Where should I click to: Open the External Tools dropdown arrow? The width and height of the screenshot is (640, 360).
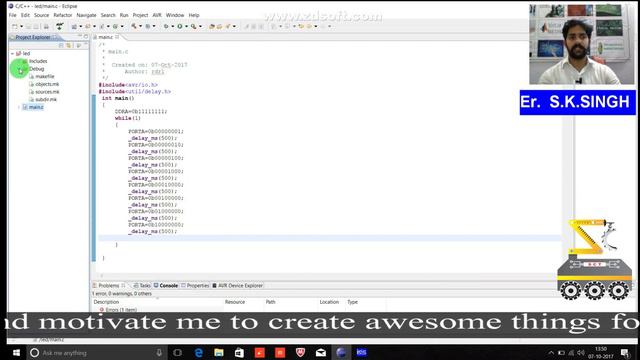click(x=200, y=27)
